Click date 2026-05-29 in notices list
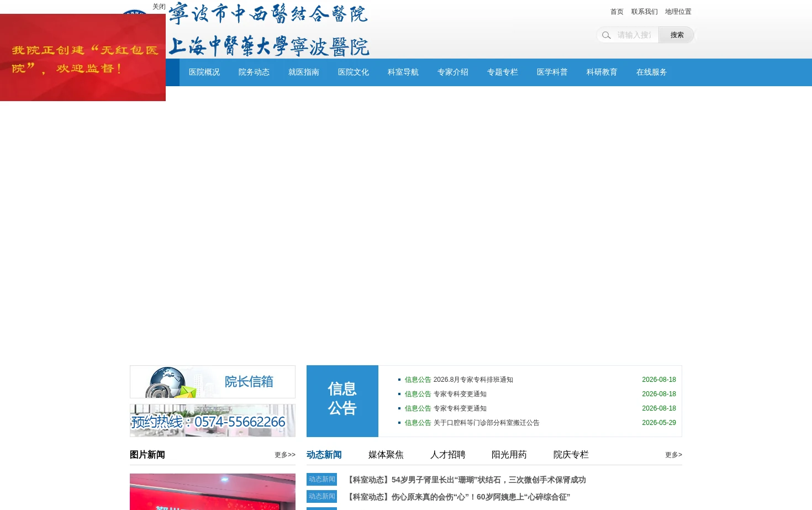812x510 pixels. 659,423
